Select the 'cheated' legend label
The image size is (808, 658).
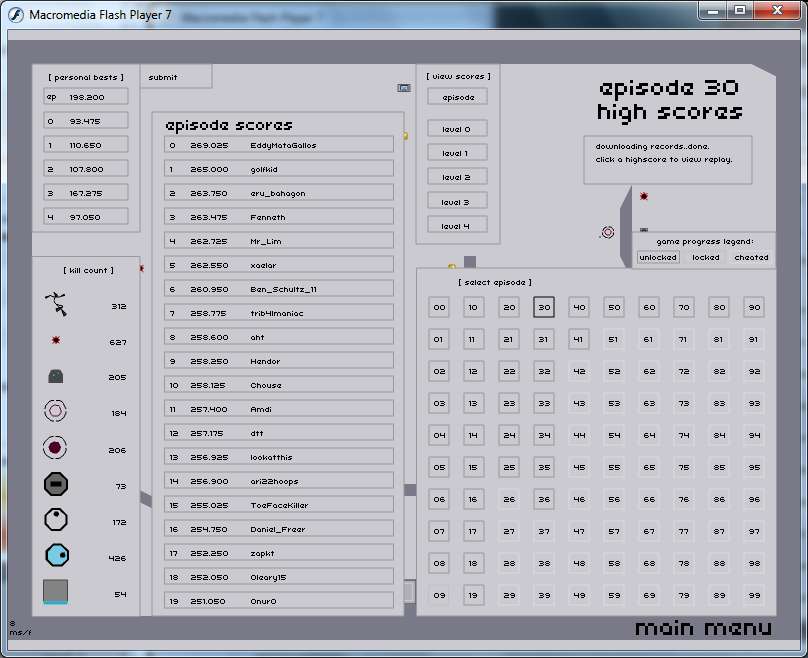pos(751,257)
